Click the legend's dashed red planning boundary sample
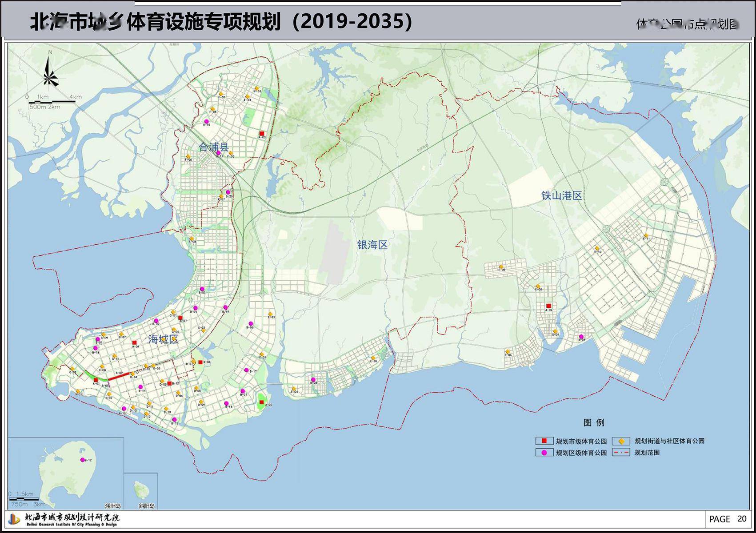This screenshot has height=533, width=756. pos(622,453)
